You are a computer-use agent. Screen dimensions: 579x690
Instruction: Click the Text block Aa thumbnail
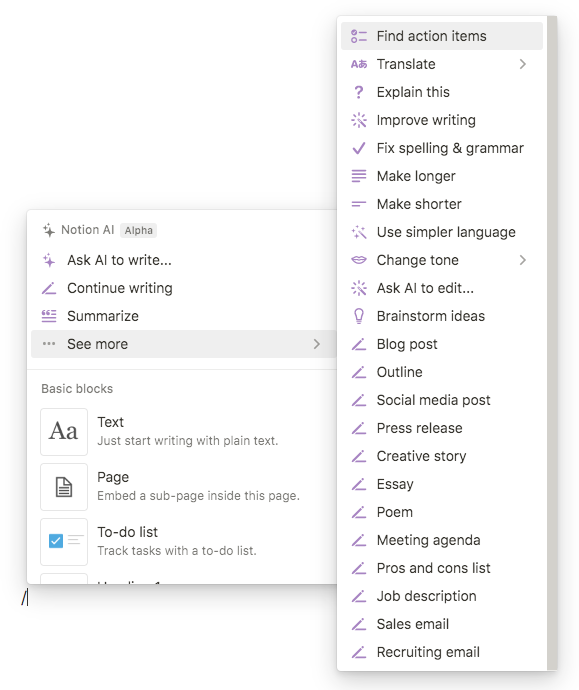(64, 432)
